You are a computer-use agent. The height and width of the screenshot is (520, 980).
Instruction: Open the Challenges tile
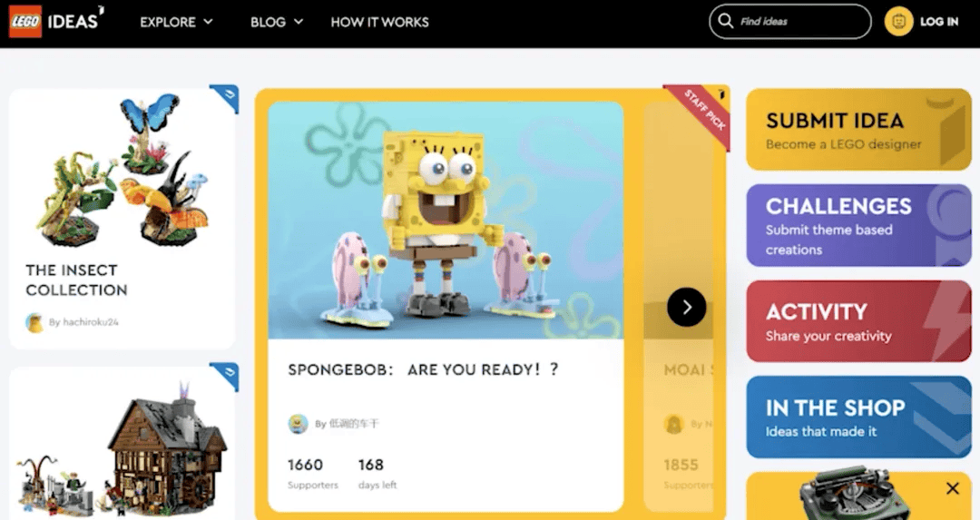pos(857,225)
